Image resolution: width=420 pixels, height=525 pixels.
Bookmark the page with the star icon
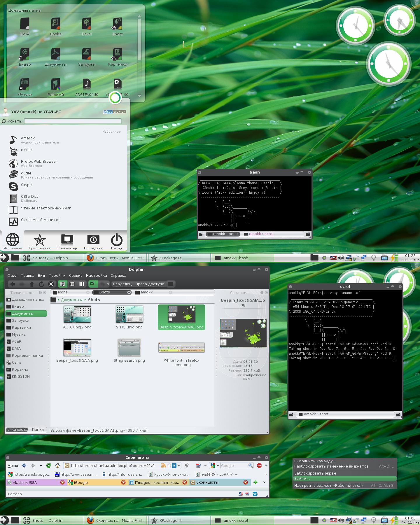tap(169, 466)
